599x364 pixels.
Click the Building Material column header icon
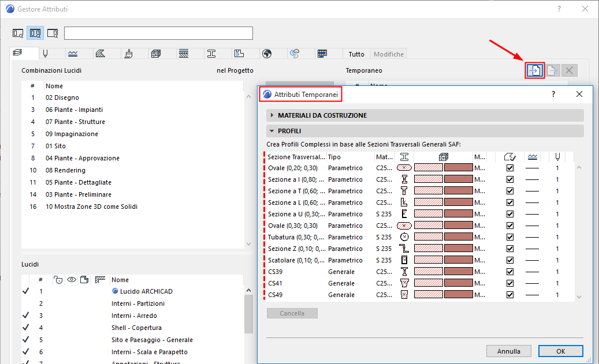coord(444,157)
